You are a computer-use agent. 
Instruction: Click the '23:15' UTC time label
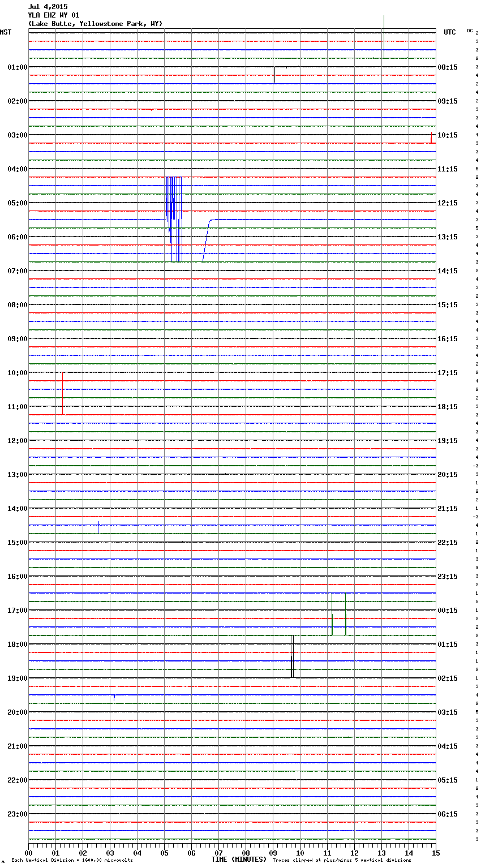[448, 577]
